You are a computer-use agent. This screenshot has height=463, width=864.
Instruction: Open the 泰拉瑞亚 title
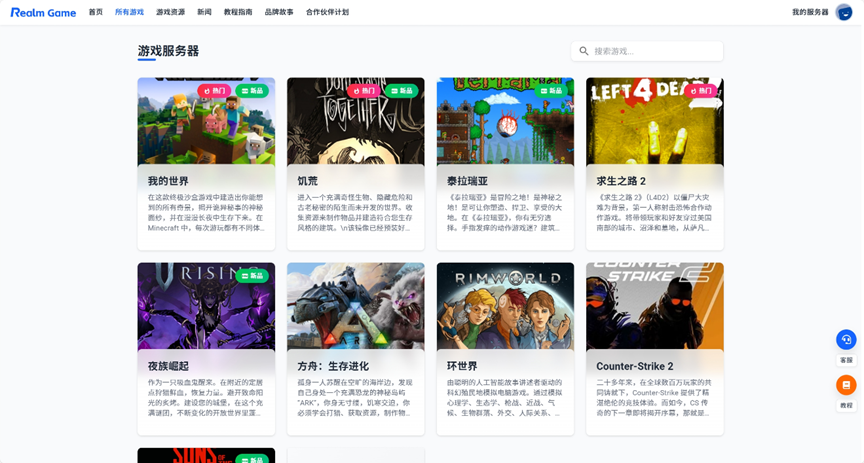coord(467,181)
